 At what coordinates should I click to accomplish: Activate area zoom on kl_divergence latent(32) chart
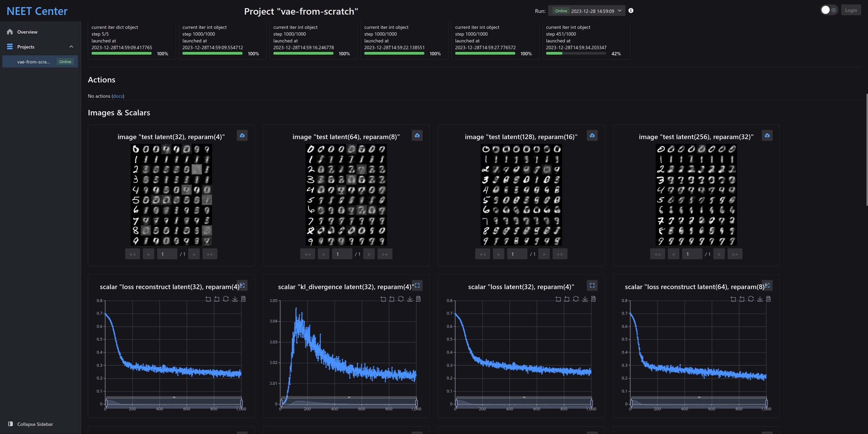click(383, 299)
